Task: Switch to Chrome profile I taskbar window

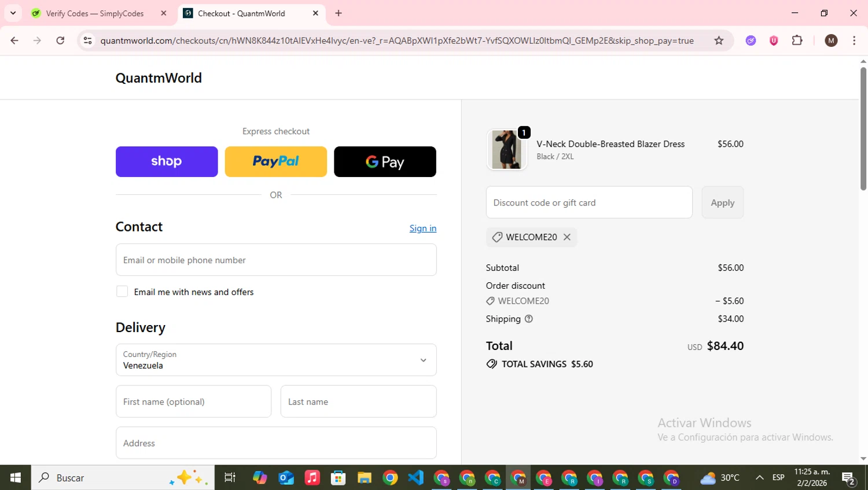Action: [x=594, y=478]
